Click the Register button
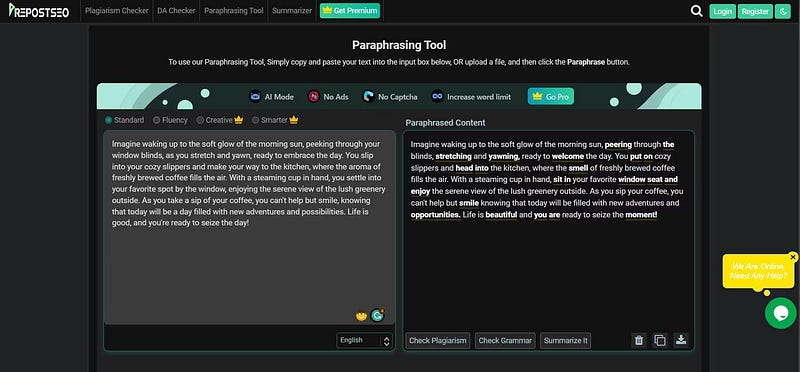 755,11
